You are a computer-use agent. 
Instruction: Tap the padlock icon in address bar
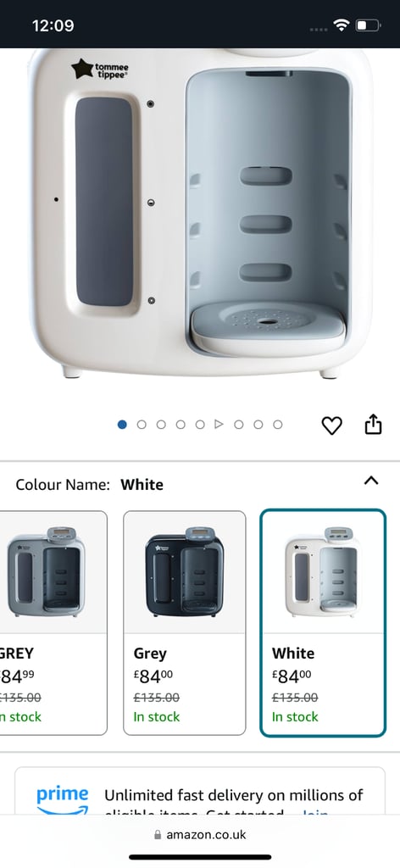pos(158,835)
